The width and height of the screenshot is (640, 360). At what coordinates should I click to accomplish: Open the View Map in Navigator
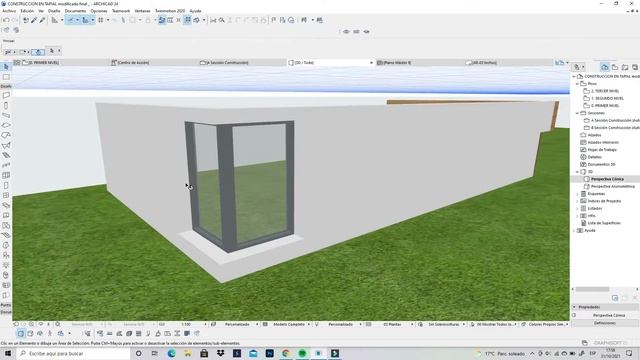coord(615,67)
